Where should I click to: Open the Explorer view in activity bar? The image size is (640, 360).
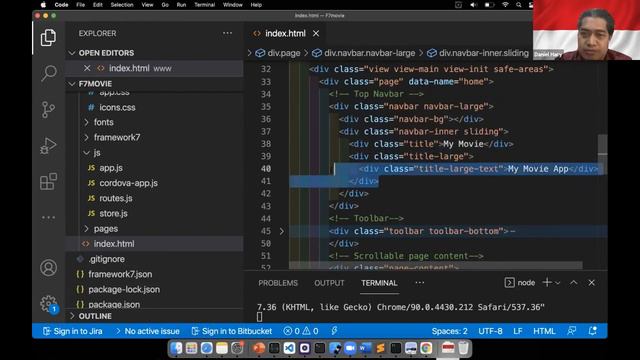[x=48, y=38]
